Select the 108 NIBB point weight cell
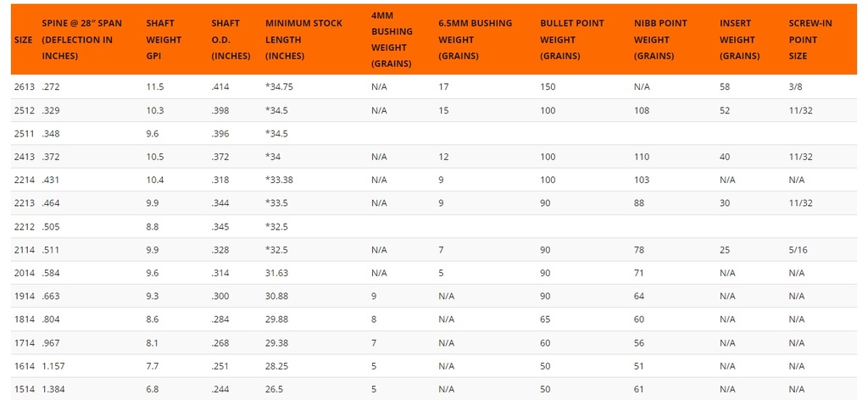This screenshot has height=411, width=868. 641,110
